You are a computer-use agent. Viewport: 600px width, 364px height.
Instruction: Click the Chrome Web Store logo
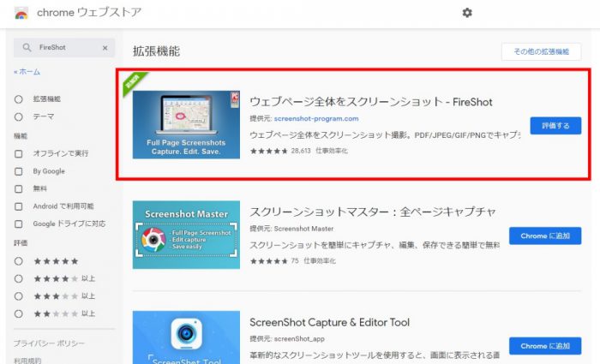(21, 14)
